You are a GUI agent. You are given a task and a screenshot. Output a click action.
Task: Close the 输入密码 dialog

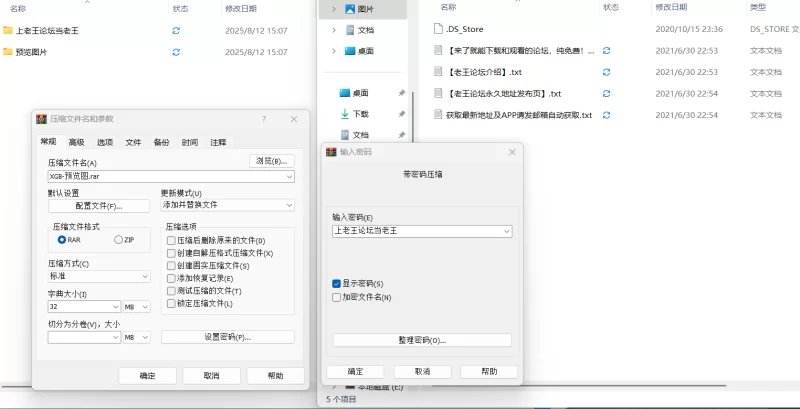512,152
